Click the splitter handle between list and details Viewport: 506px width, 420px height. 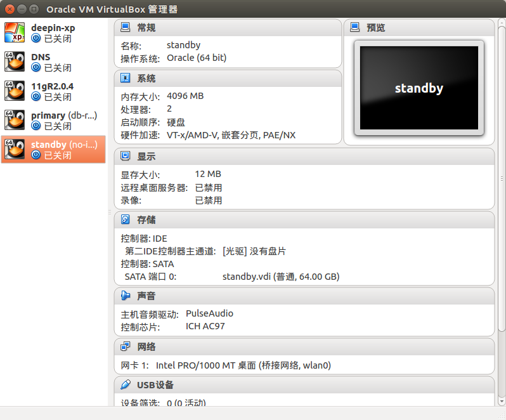tap(110, 212)
